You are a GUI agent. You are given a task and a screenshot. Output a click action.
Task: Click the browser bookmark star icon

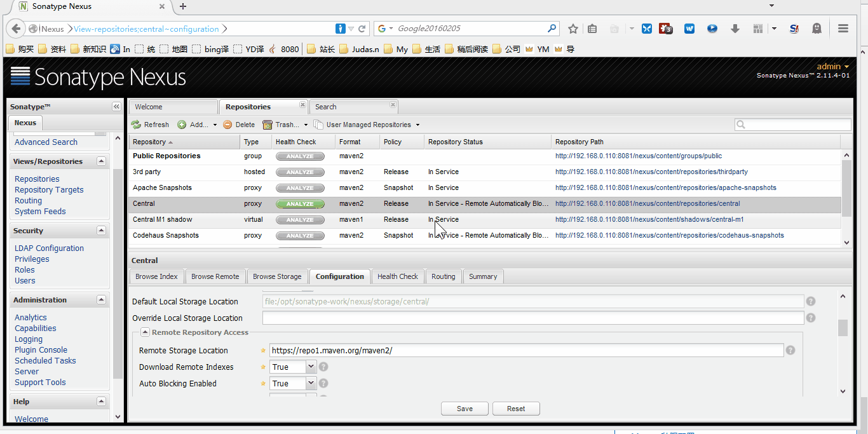(x=573, y=29)
